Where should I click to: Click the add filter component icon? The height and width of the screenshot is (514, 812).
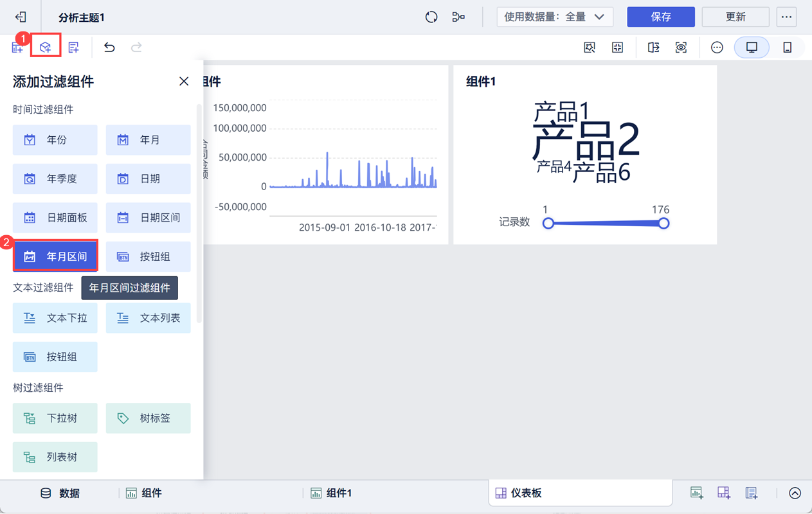45,48
